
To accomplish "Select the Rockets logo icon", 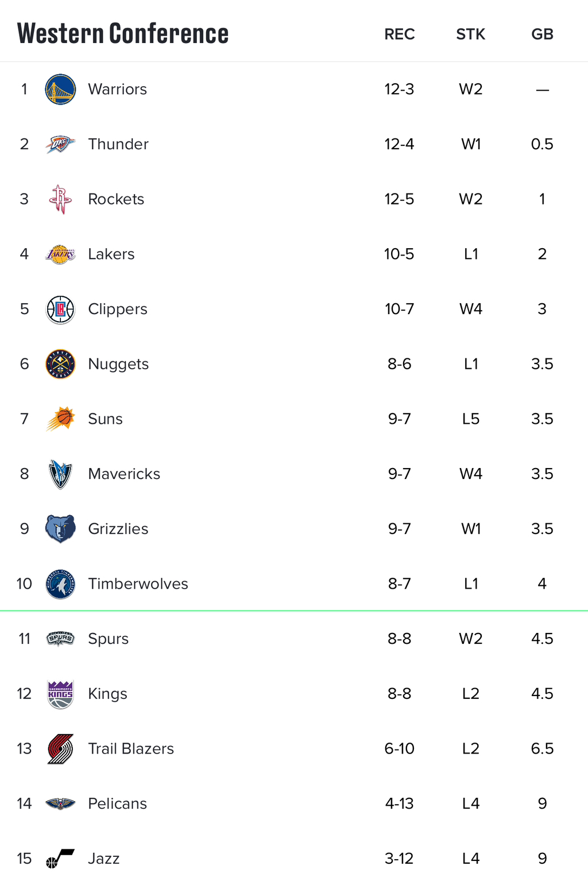I will click(x=60, y=199).
